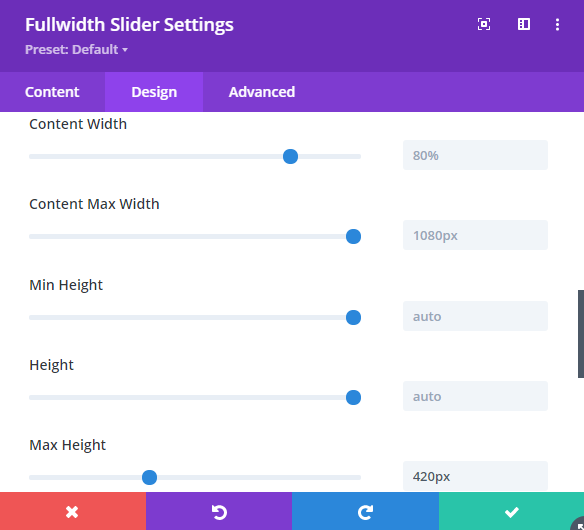The image size is (584, 530).
Task: Click the Content Max Width slider handle
Action: 353,237
